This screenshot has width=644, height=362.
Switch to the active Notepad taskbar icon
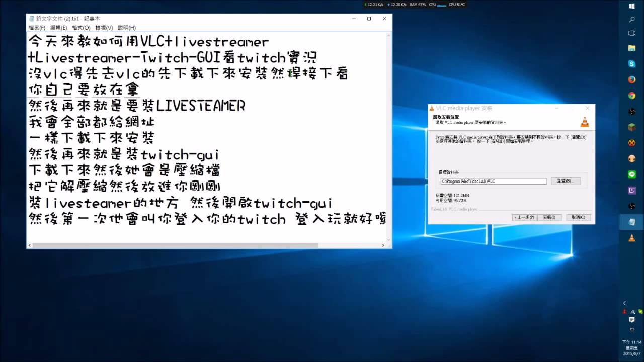pos(632,222)
